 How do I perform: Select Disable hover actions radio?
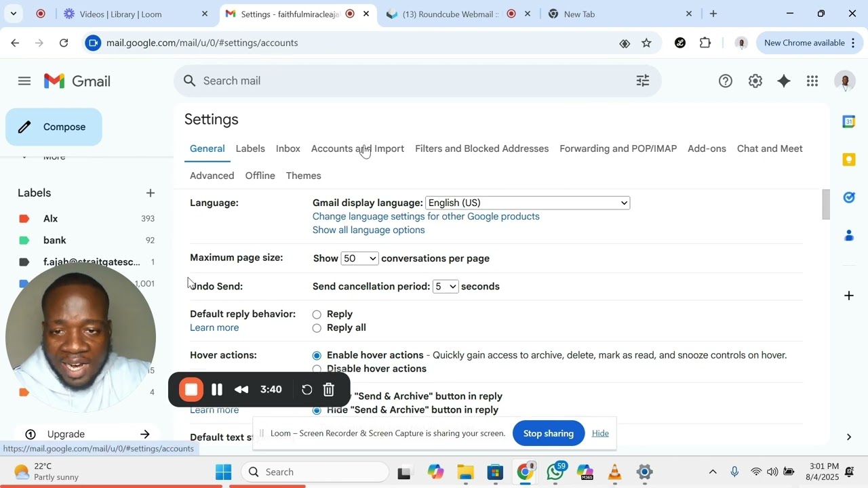coord(317,369)
